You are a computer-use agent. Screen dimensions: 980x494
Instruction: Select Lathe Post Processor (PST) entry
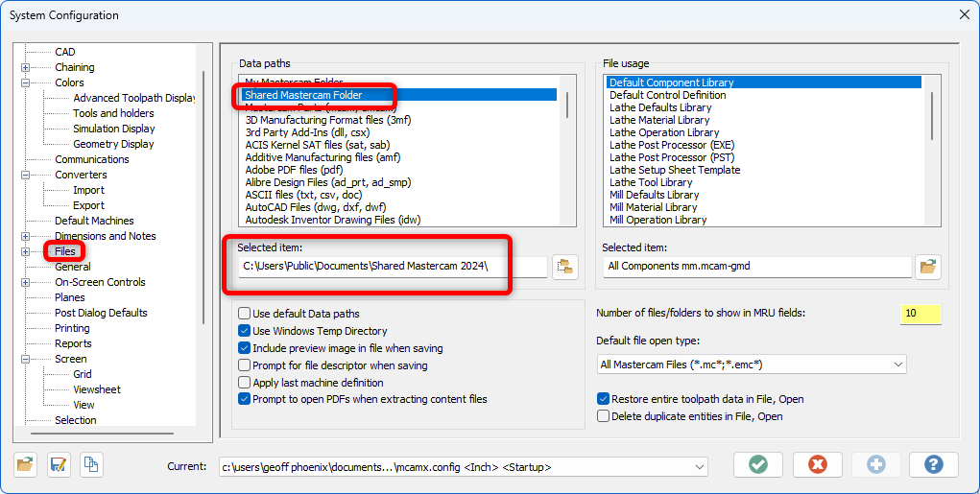[672, 157]
